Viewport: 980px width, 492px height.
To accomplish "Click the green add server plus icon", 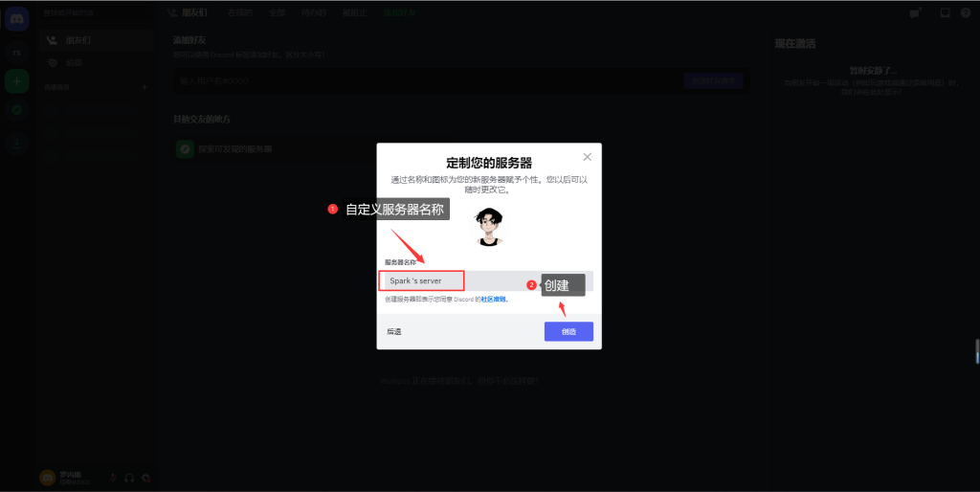I will 16,81.
